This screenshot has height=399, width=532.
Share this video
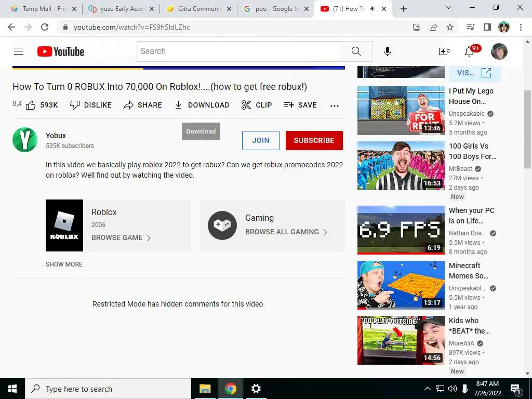[142, 105]
